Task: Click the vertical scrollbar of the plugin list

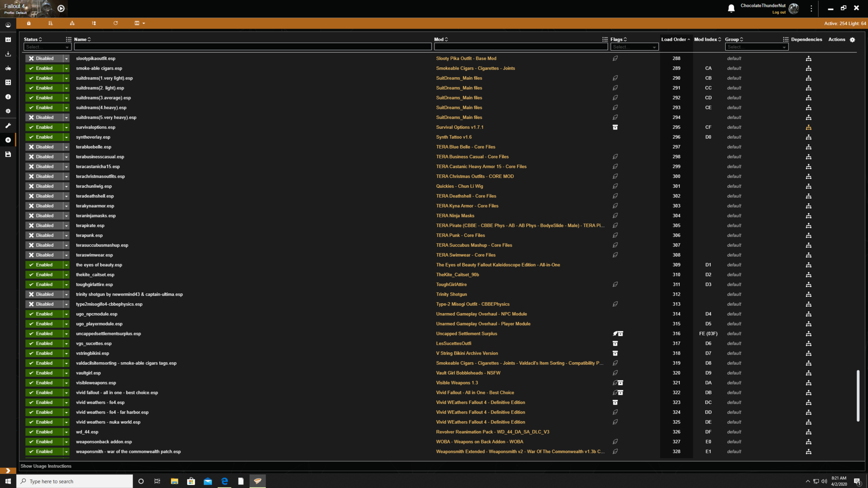Action: click(x=858, y=396)
